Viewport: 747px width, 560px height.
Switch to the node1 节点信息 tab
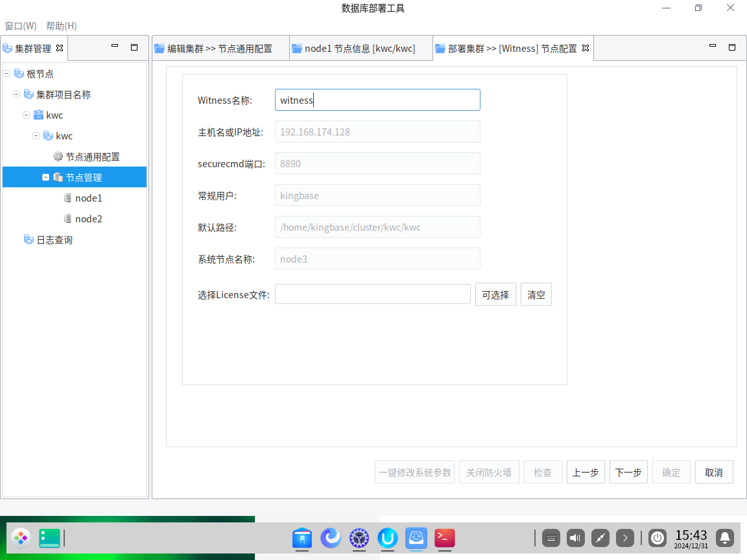(x=359, y=49)
